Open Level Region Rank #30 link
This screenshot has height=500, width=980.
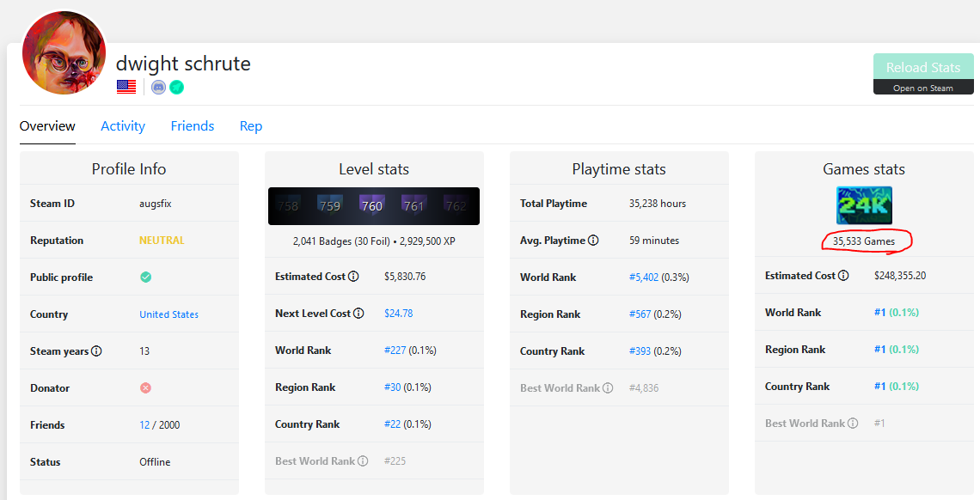[393, 387]
